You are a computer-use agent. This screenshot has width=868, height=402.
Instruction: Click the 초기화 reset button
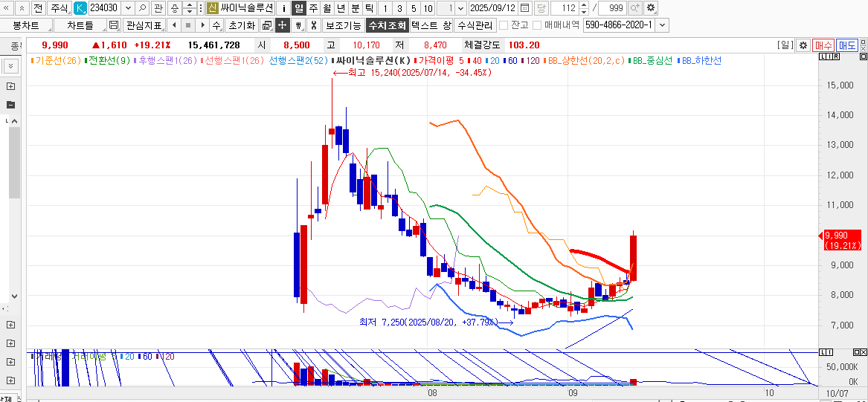241,25
